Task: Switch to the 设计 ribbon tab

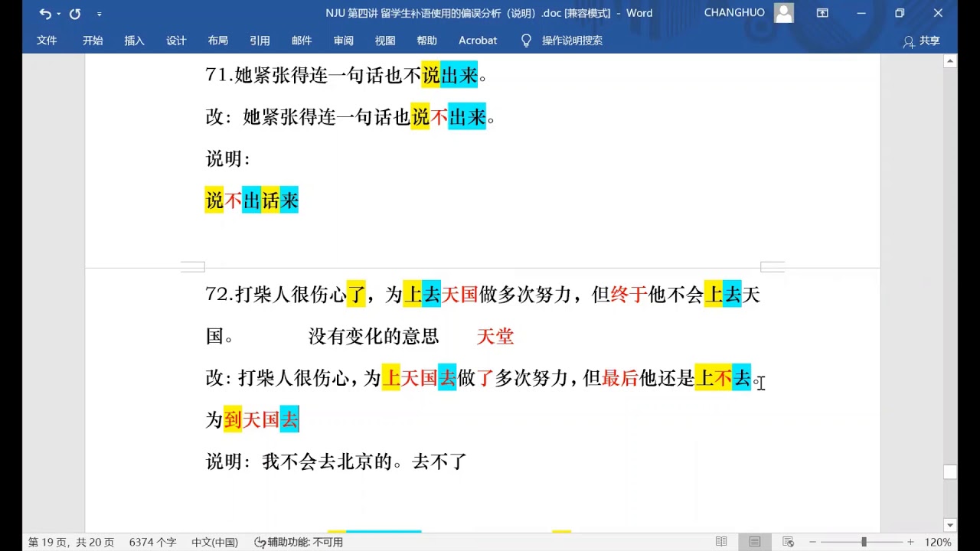Action: coord(176,41)
